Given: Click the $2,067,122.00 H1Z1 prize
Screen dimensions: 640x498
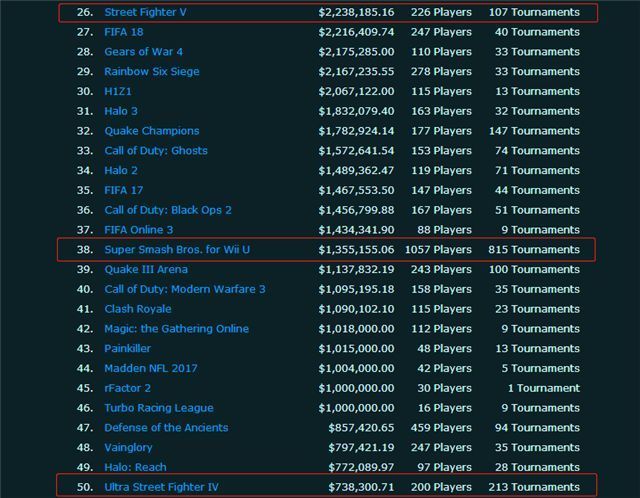Looking at the screenshot, I should click(x=356, y=91).
